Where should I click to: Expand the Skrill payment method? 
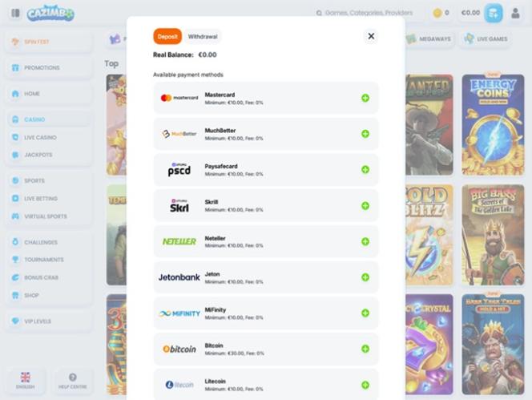(x=365, y=206)
